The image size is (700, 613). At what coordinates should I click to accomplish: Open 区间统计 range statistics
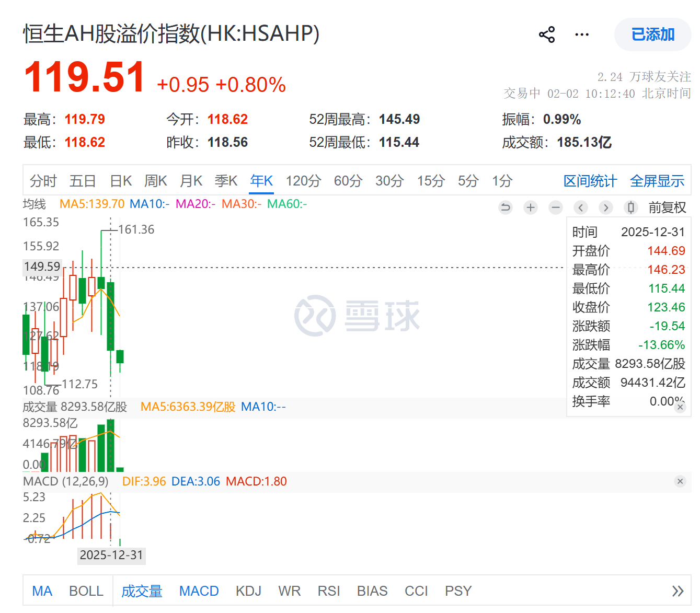coord(590,181)
